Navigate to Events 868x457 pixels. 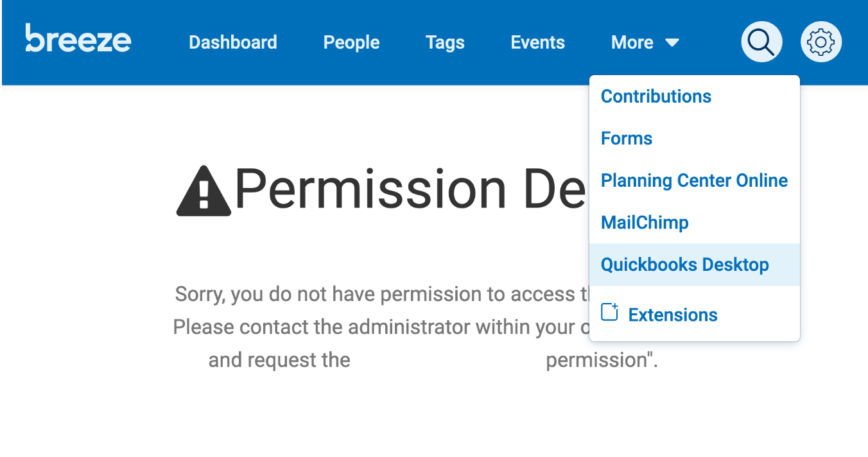click(538, 42)
